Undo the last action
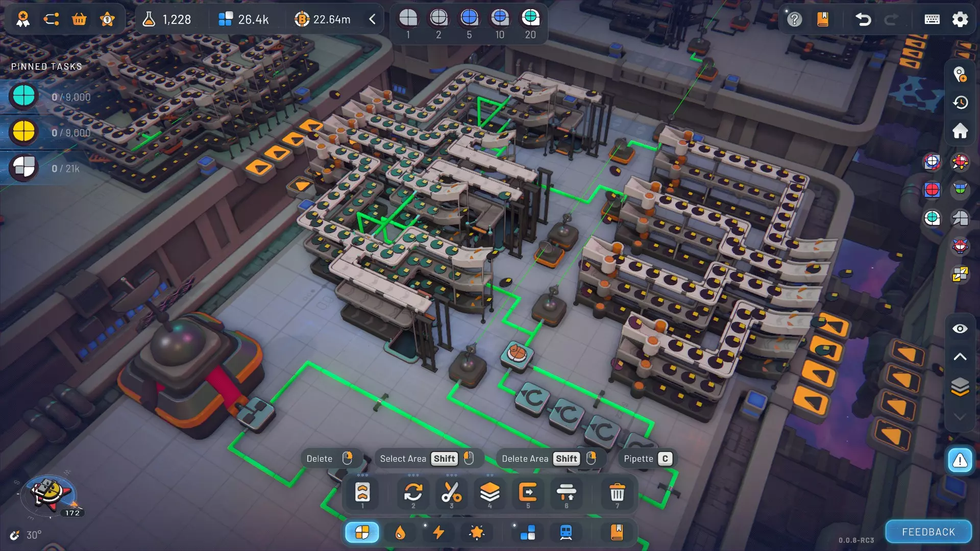The width and height of the screenshot is (980, 551). point(863,19)
